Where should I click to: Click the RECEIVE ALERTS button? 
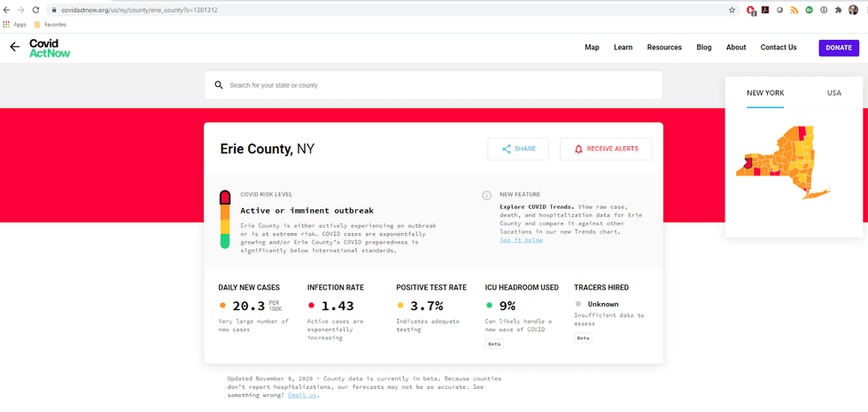tap(606, 149)
